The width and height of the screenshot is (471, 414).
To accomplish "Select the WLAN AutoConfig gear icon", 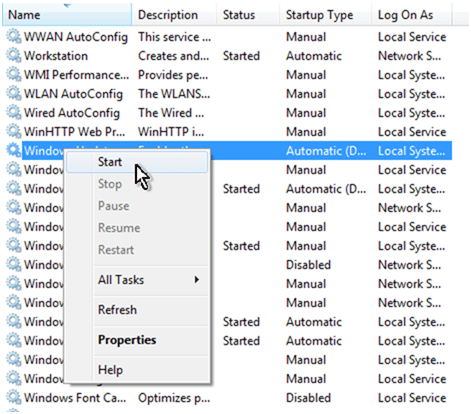I will coord(14,93).
